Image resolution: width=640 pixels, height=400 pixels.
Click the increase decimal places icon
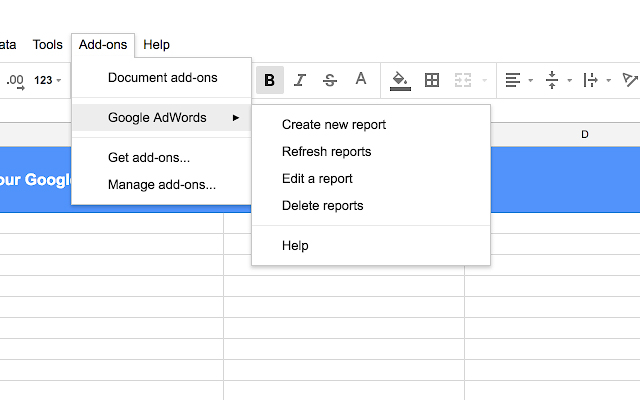click(x=14, y=80)
